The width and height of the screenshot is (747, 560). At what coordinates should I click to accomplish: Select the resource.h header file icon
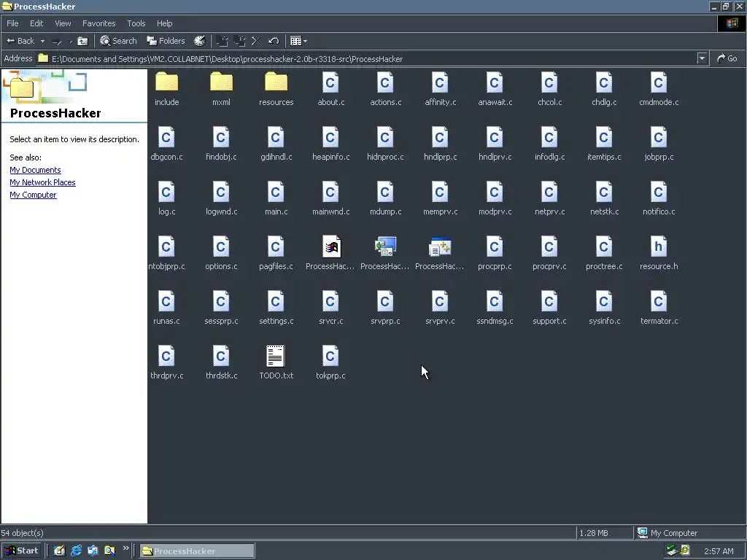(x=659, y=246)
